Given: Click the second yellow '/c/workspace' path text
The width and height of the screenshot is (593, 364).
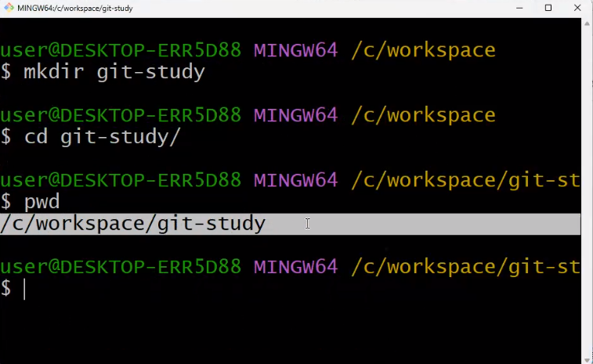Looking at the screenshot, I should coord(424,115).
